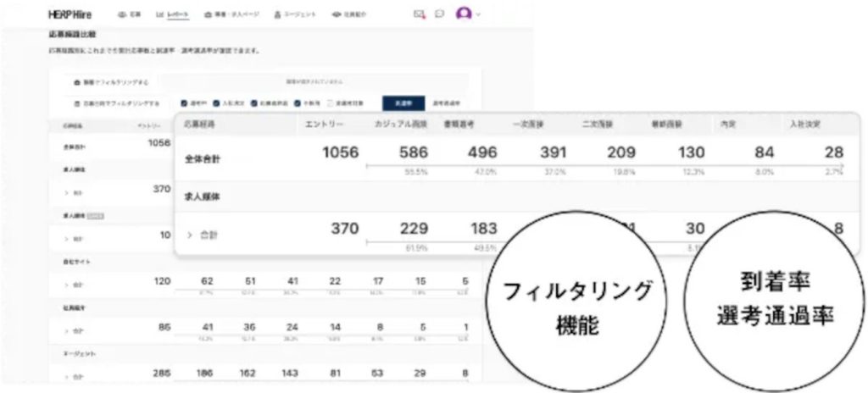Click the 応募 icon in top navigation
Screen dimensions: 868x393
pyautogui.click(x=123, y=15)
